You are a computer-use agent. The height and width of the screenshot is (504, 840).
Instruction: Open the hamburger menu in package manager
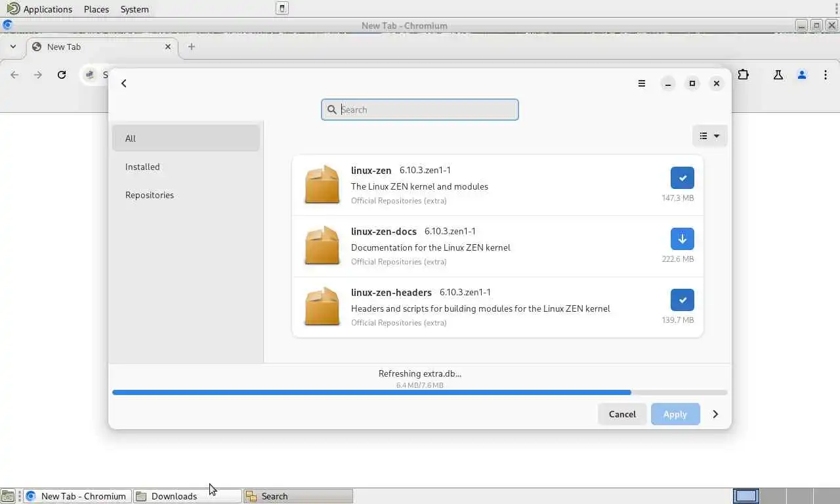point(642,83)
